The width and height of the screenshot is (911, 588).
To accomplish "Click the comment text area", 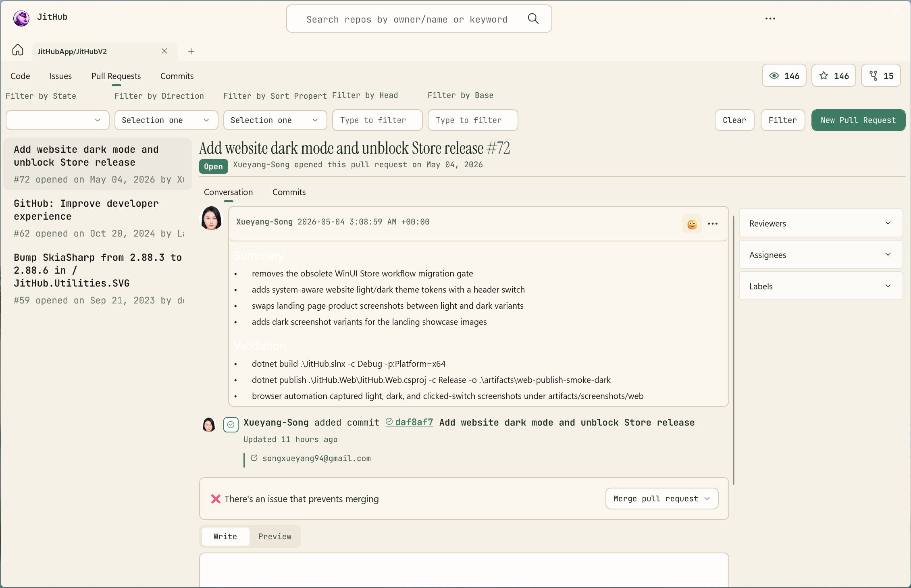I will 464,570.
